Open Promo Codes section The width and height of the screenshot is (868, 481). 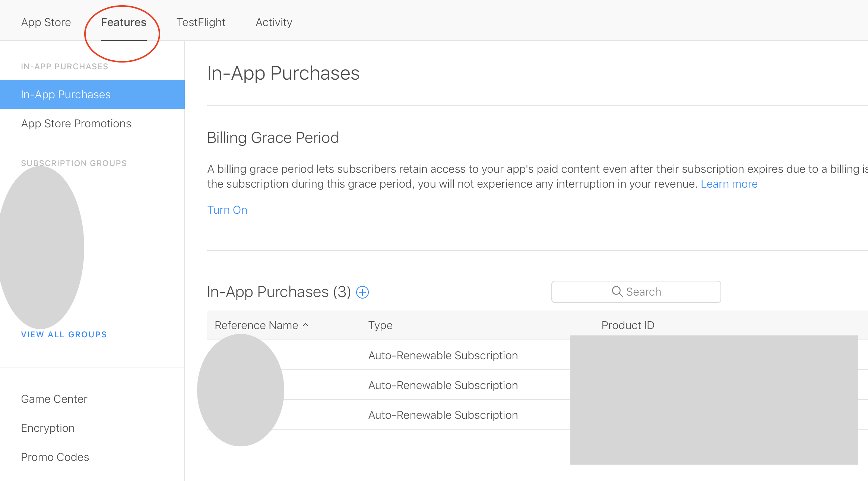tap(55, 457)
